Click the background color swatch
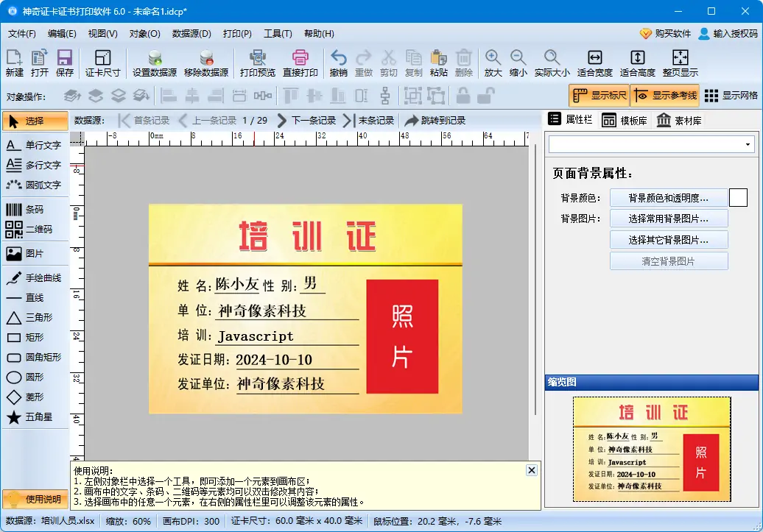 pyautogui.click(x=737, y=197)
